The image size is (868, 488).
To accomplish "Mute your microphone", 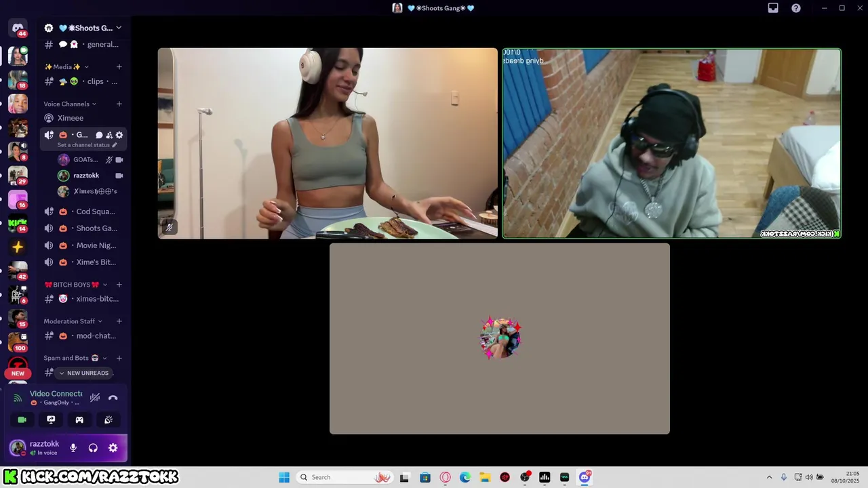I will click(73, 448).
